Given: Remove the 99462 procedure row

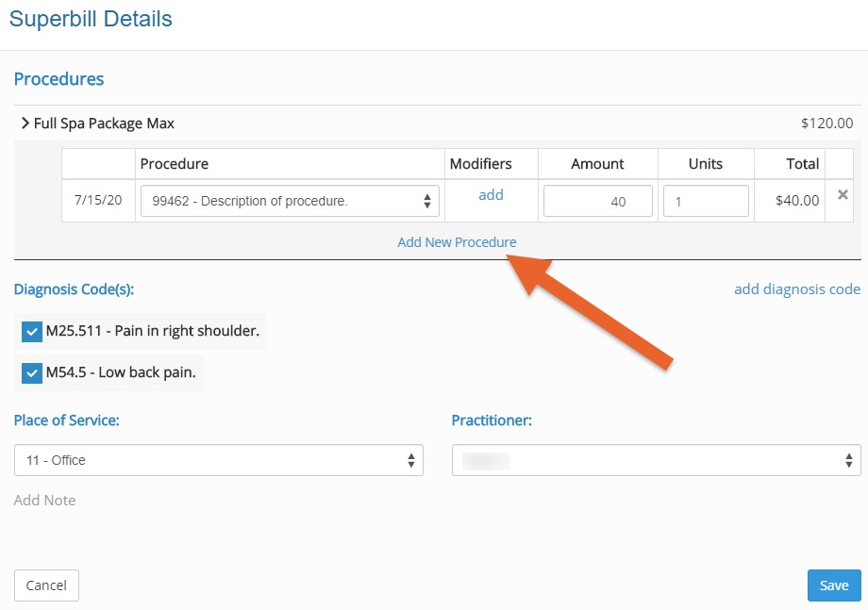Looking at the screenshot, I should click(843, 194).
